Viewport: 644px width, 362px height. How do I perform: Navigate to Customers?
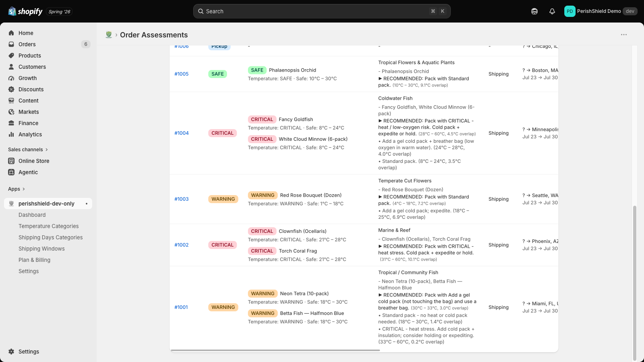pos(32,67)
